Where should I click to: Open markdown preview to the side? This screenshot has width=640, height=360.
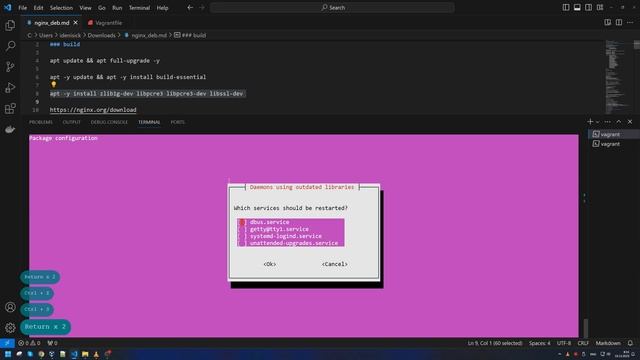click(x=608, y=22)
